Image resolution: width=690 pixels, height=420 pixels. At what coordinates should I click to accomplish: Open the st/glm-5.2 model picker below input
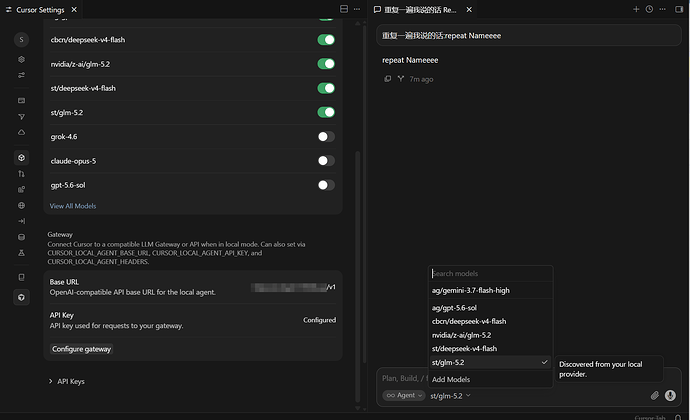(450, 396)
